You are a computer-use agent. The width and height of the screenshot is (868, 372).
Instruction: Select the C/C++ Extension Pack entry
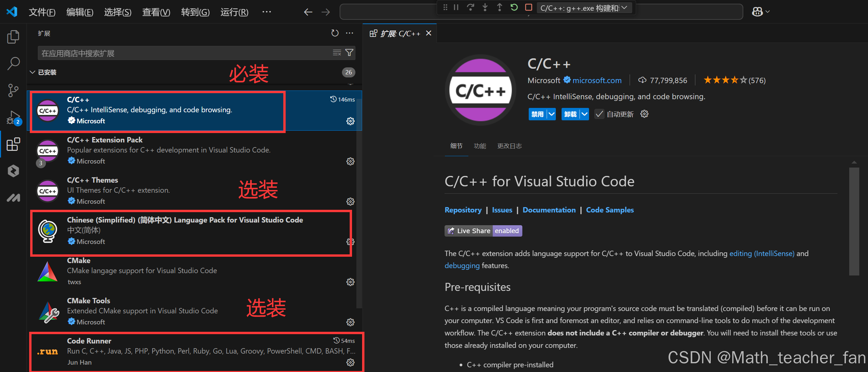pyautogui.click(x=191, y=150)
